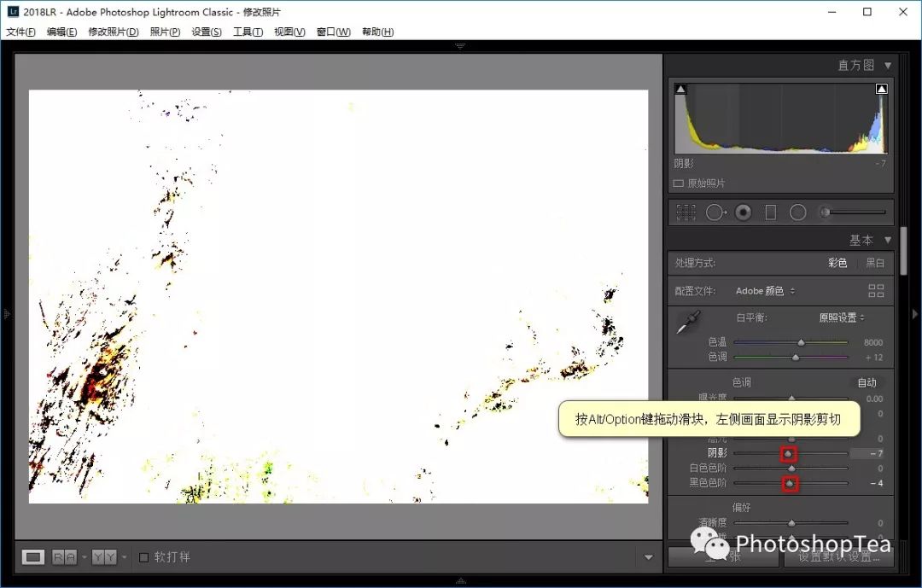The width and height of the screenshot is (922, 588).
Task: Enable the 软打样 soft proofing checkbox
Action: tap(143, 556)
